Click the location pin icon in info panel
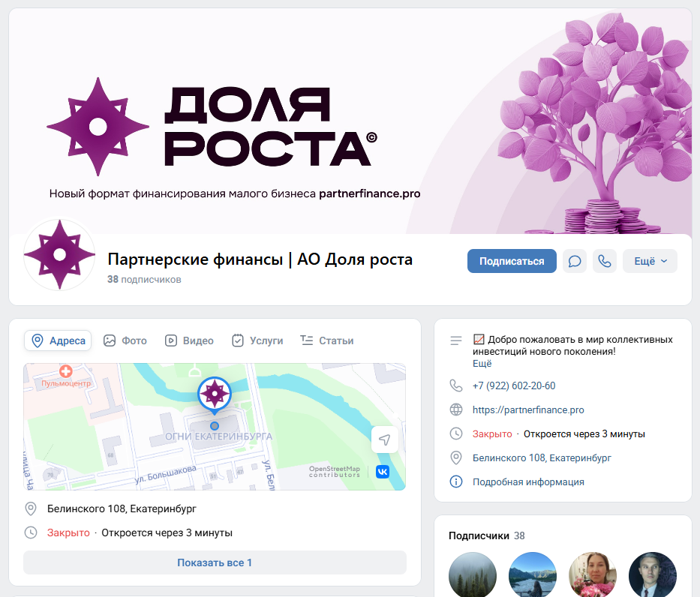This screenshot has height=597, width=700. [x=456, y=457]
